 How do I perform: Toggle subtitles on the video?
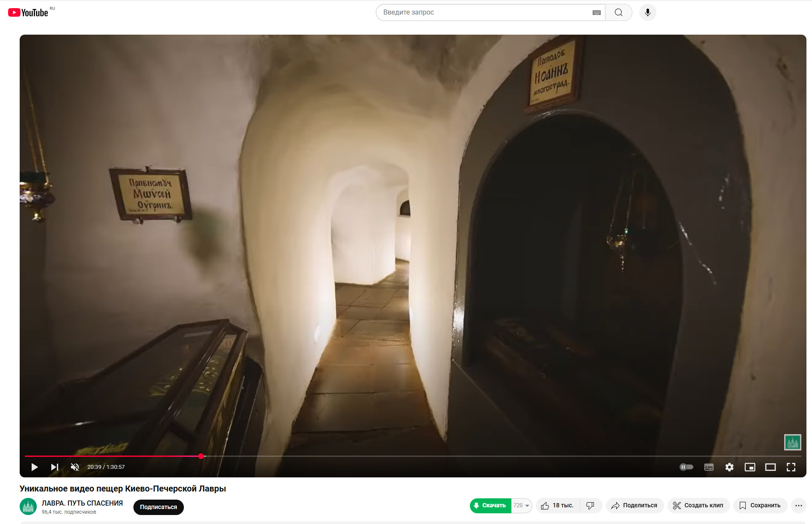[x=709, y=467]
